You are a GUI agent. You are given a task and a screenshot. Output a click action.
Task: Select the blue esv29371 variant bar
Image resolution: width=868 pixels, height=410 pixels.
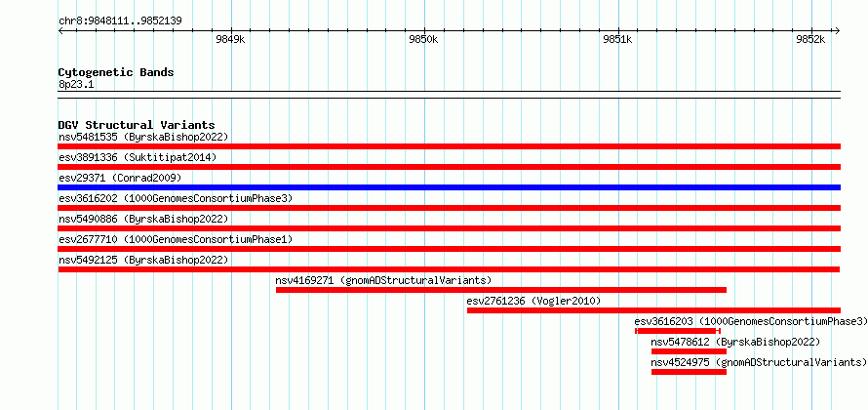[x=449, y=187]
